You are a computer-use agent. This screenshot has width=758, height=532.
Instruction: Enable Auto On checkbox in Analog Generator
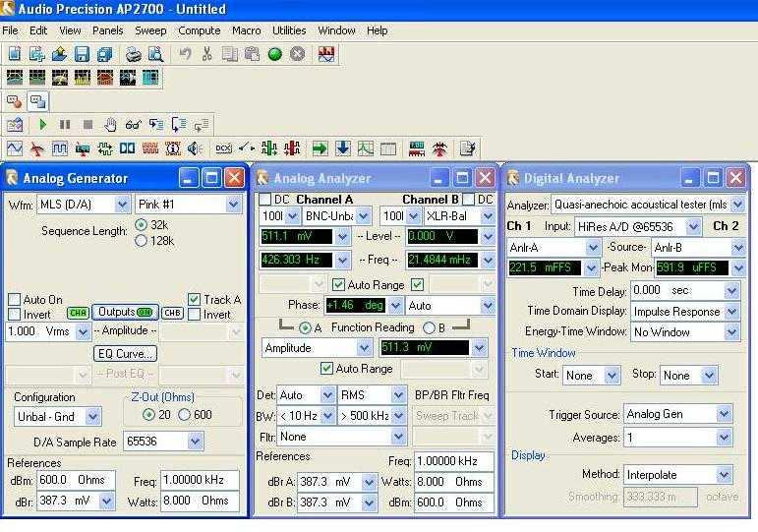point(15,299)
